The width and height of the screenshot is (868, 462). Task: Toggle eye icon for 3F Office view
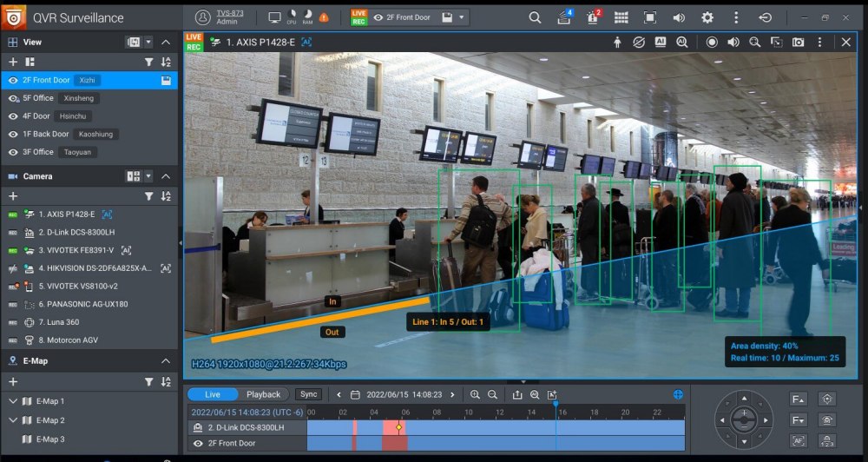pos(13,152)
